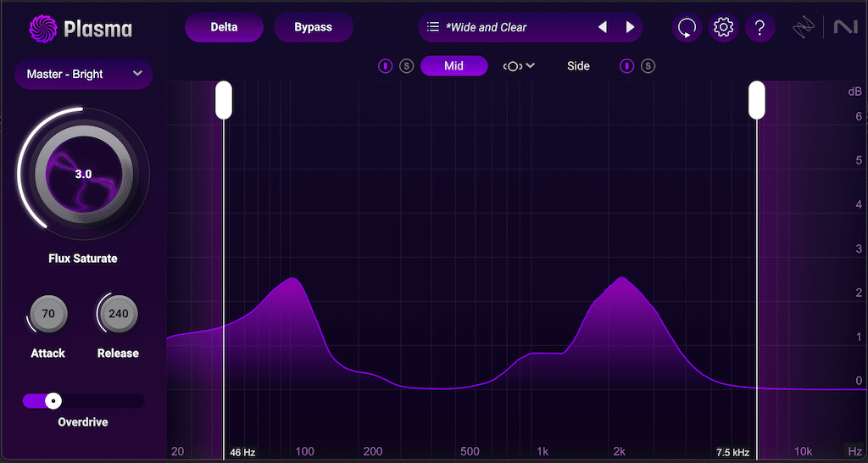Click the circular reset arrow icon

[687, 27]
